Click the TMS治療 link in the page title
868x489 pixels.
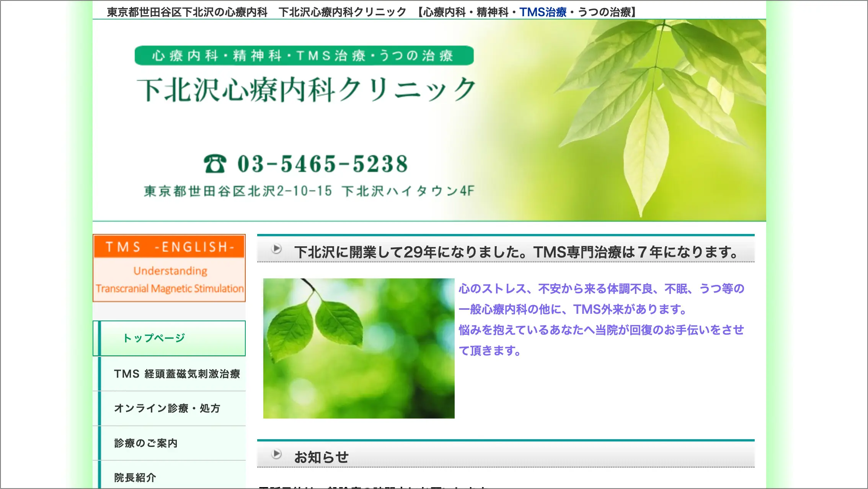coord(543,11)
